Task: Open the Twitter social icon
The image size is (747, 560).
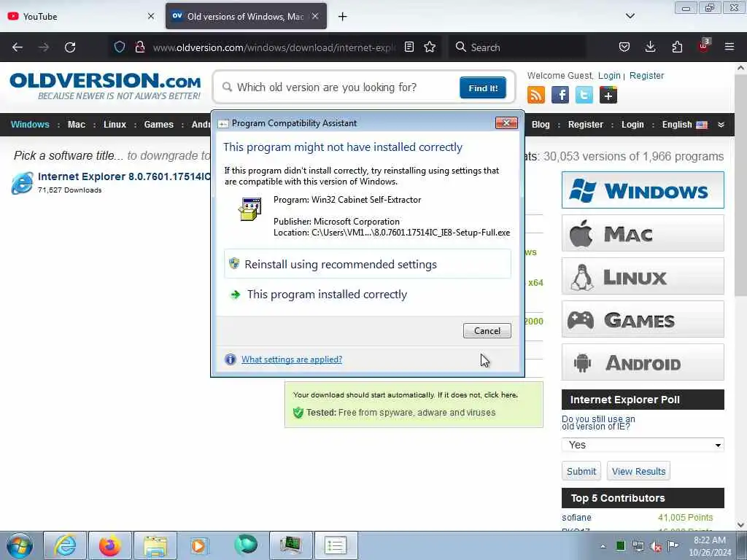Action: (584, 95)
